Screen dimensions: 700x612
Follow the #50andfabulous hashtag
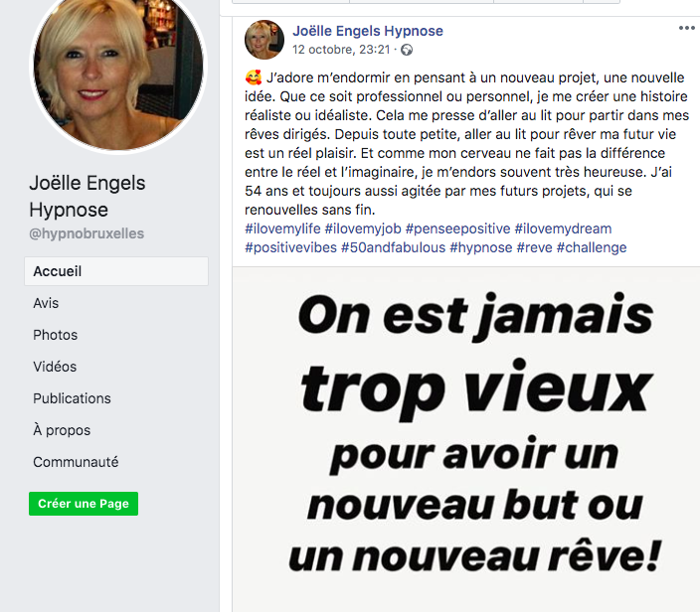coord(394,247)
